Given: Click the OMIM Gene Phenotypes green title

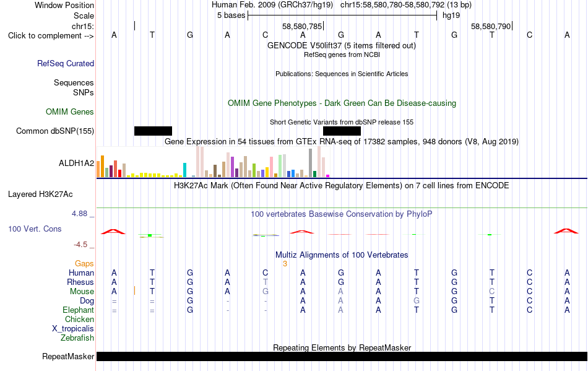Looking at the screenshot, I should click(x=342, y=103).
